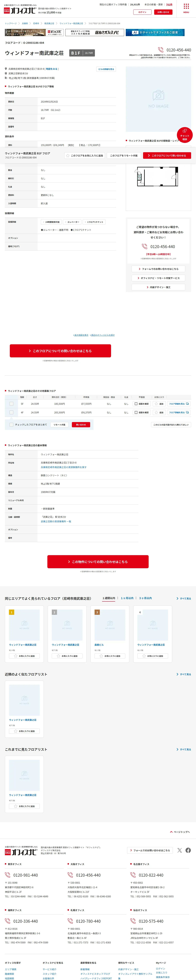Click フロア詳細を見る for the 4F row
This screenshot has width=196, height=980.
pyautogui.click(x=179, y=412)
